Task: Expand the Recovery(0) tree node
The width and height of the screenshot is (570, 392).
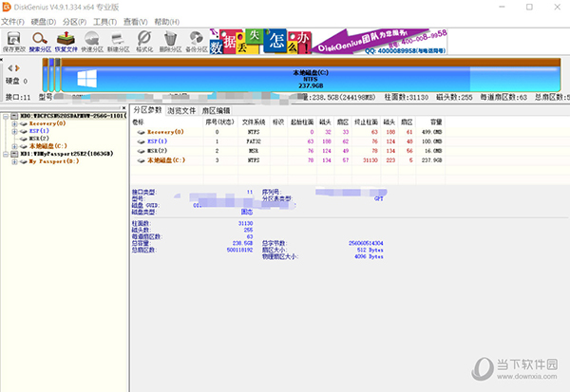Action: tap(15, 123)
